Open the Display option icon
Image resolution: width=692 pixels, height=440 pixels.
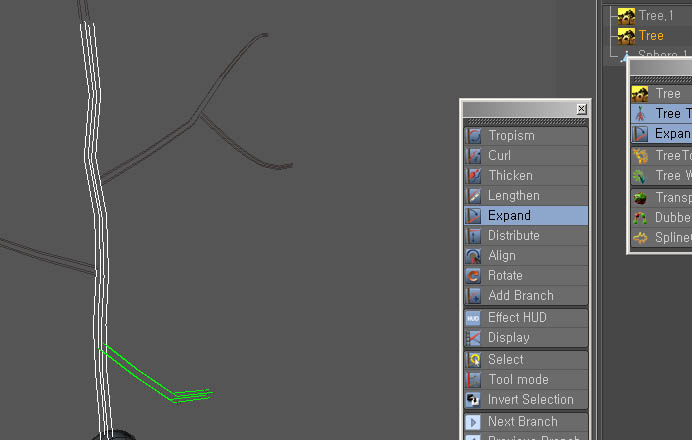point(474,338)
